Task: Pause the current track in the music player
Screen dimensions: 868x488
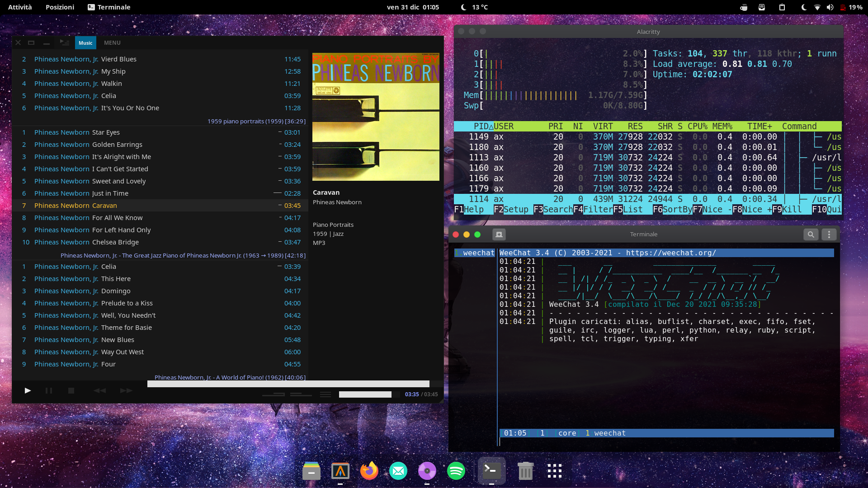Action: [49, 390]
